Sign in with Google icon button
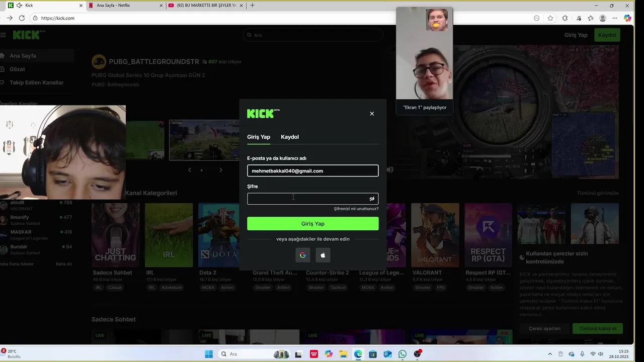Screen dimensions: 644x362 point(302,255)
